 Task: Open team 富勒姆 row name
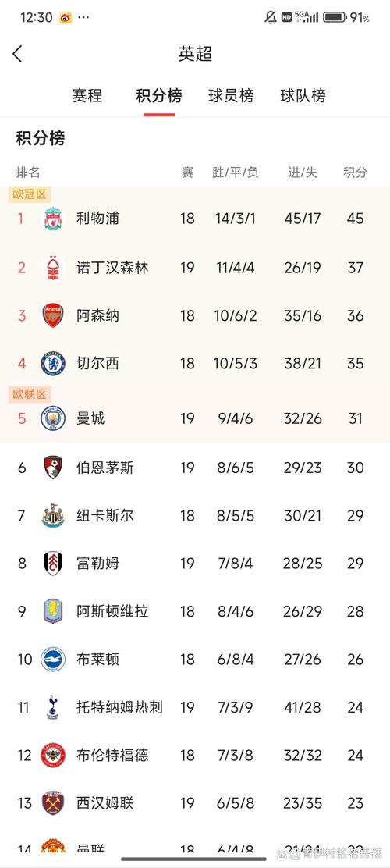[98, 564]
